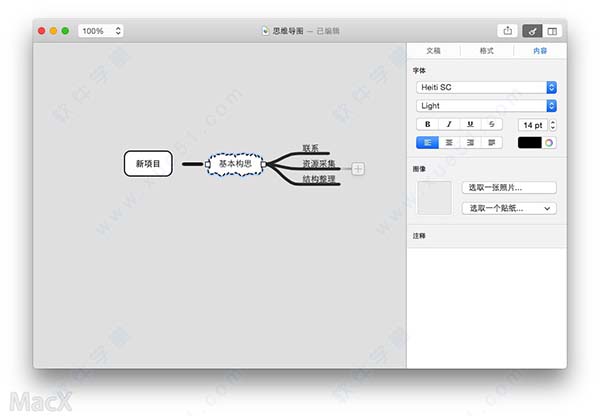Viewport: 600px width, 416px height.
Task: Click the plus button to add a child node
Action: (x=358, y=169)
